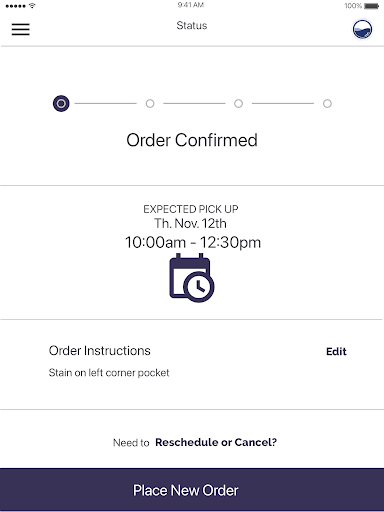The height and width of the screenshot is (512, 384).
Task: Tap the Wi-Fi signal icon
Action: click(x=32, y=6)
